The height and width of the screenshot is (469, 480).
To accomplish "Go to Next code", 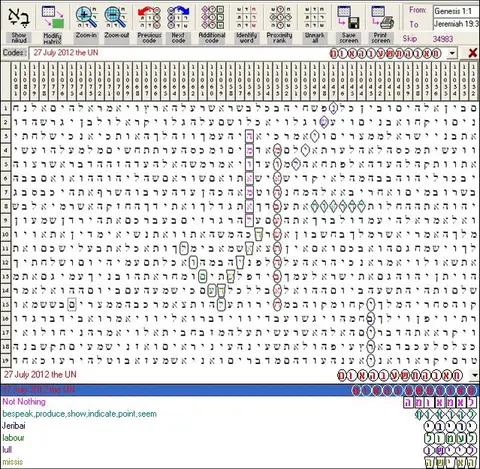I will (x=178, y=17).
